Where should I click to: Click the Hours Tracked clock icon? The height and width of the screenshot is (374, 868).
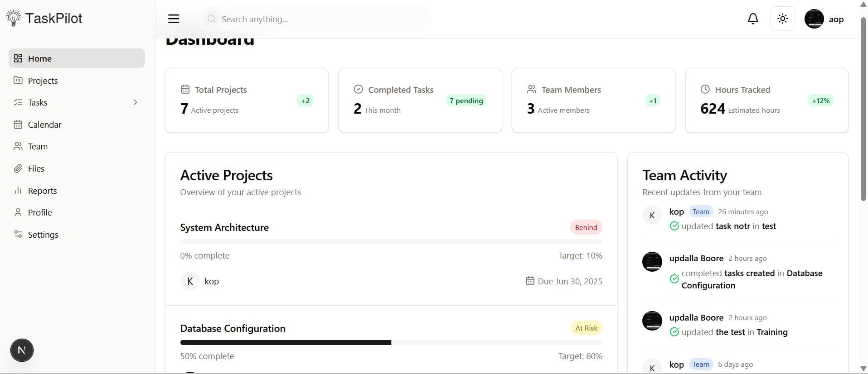coord(705,89)
